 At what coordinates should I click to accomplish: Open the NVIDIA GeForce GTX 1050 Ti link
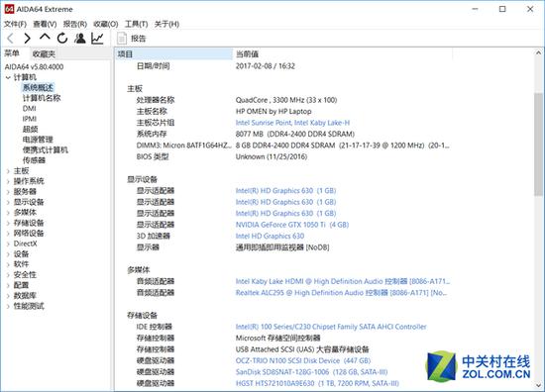(292, 225)
